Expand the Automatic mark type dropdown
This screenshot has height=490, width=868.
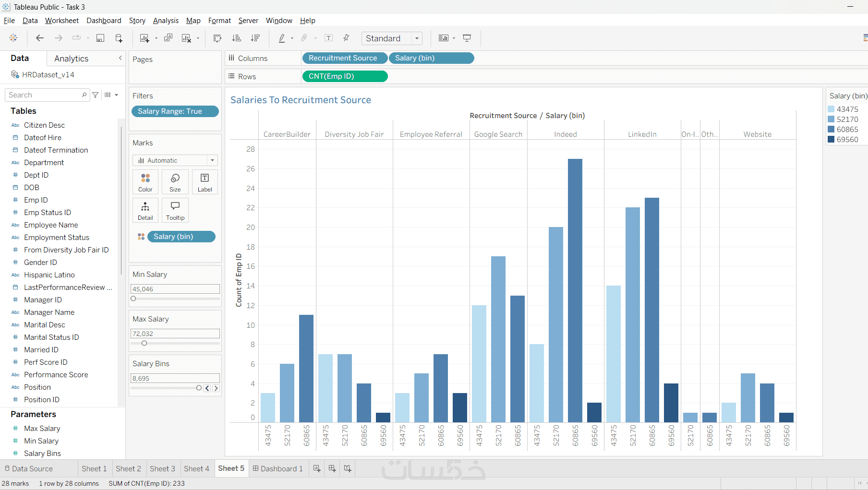click(175, 160)
